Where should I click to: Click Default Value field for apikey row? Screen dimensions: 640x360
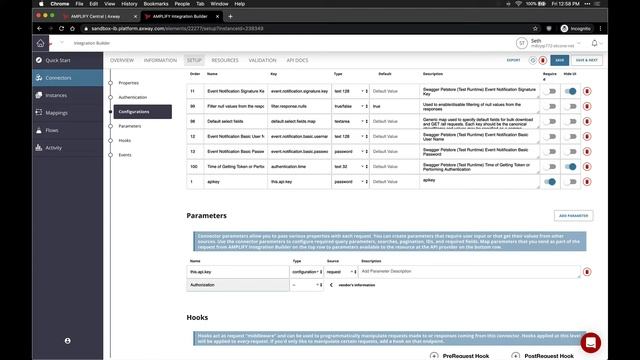tap(394, 182)
